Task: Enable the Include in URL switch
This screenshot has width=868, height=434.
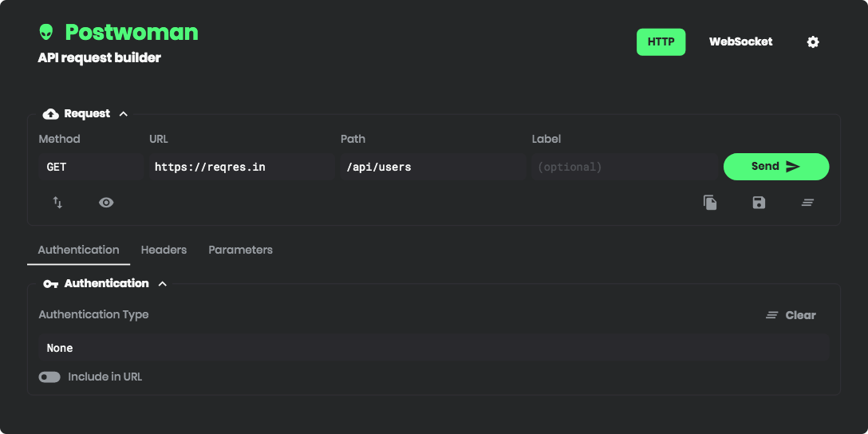Action: click(49, 377)
